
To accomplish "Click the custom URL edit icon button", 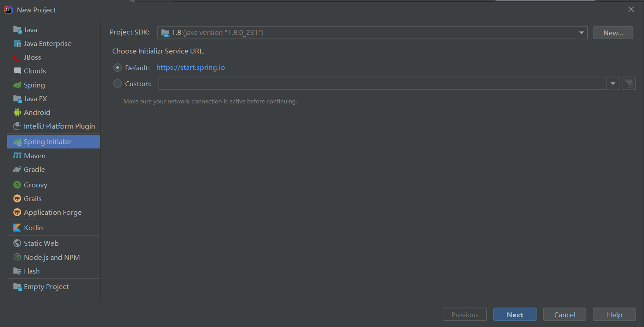I will click(629, 84).
